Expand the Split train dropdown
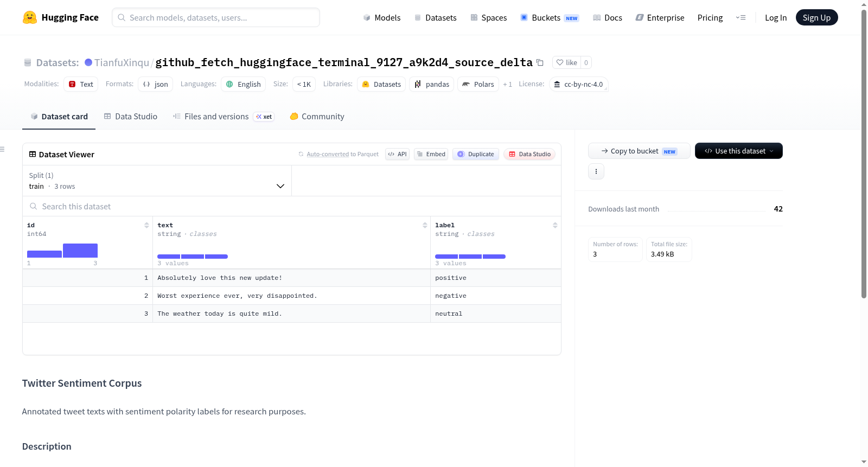The image size is (868, 467). [157, 181]
